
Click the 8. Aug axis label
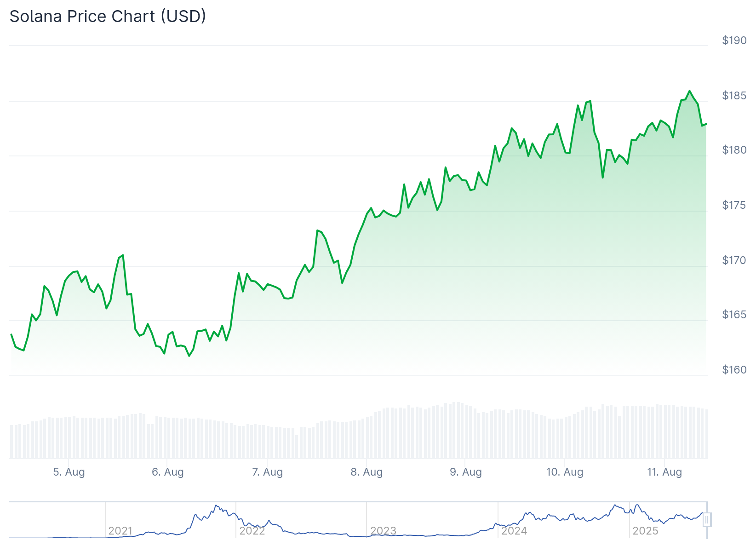(x=367, y=472)
